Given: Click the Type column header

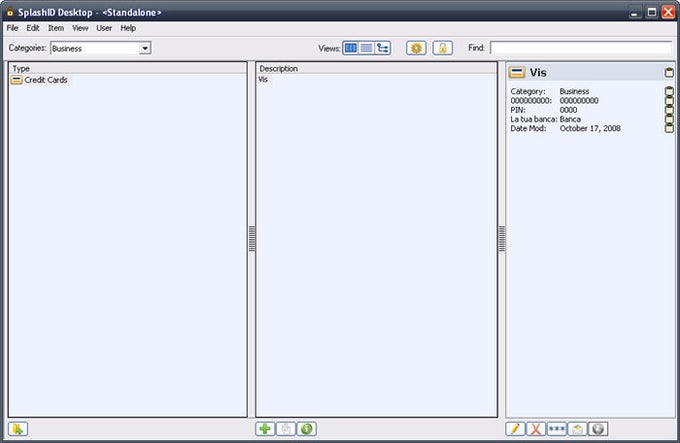Looking at the screenshot, I should point(128,68).
